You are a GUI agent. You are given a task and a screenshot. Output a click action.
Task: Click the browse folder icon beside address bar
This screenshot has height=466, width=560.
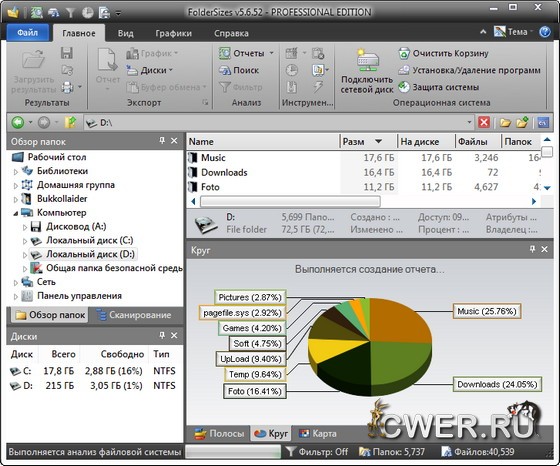tap(505, 122)
